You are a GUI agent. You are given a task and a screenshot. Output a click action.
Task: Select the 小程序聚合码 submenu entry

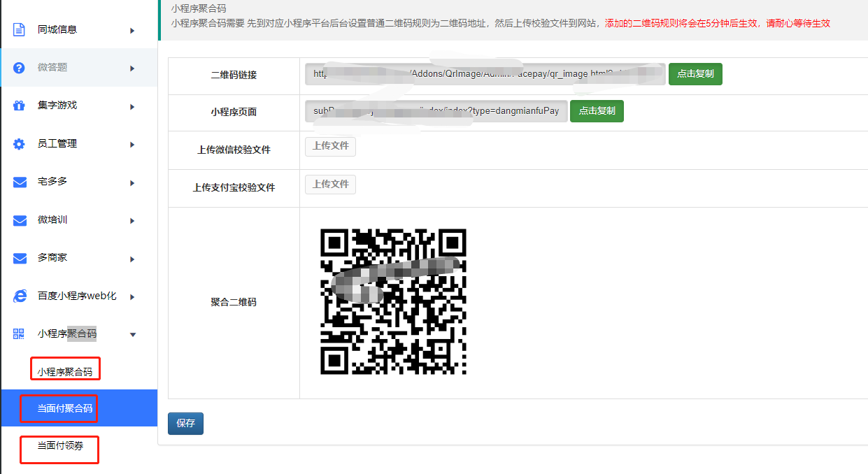65,371
